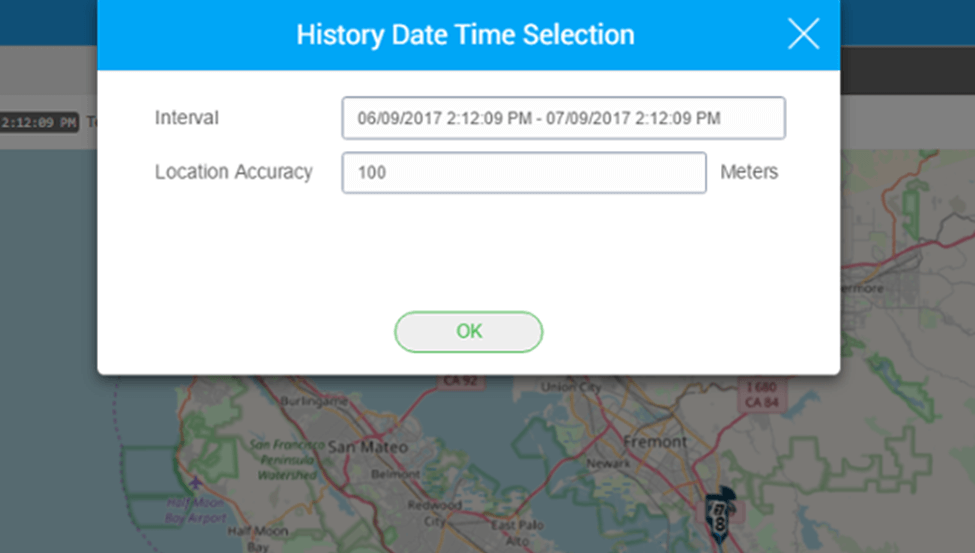Click the San Mateo map label
Viewport: 975px width, 553px height.
click(367, 447)
